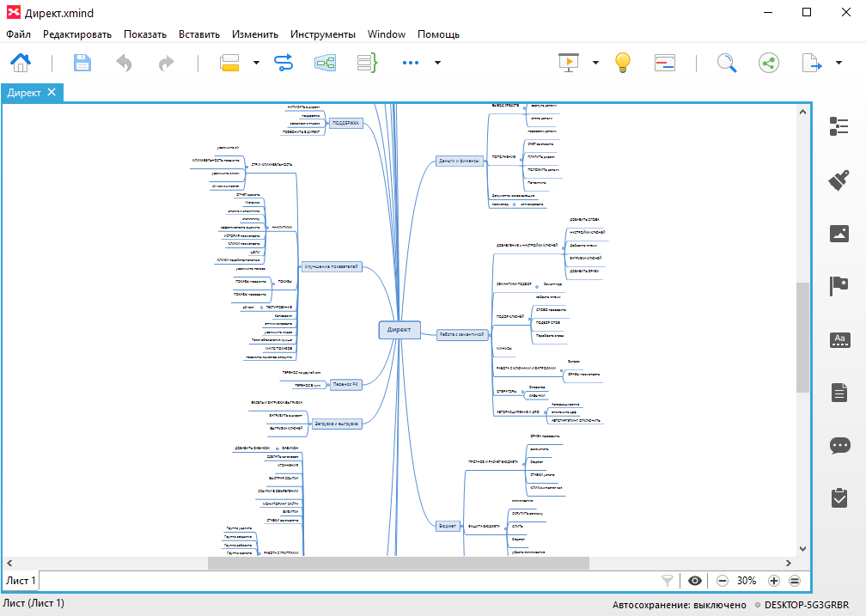The image size is (866, 616).
Task: Click the Автосохранение: выключено status text
Action: click(679, 605)
